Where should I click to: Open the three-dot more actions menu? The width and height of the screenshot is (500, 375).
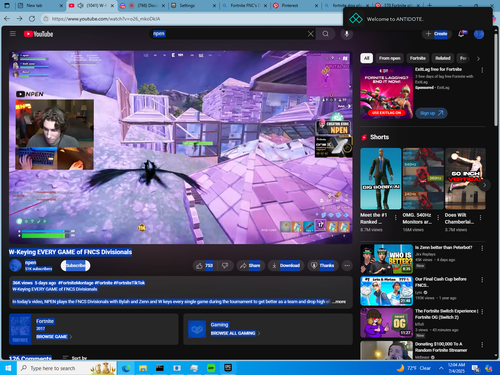347,266
